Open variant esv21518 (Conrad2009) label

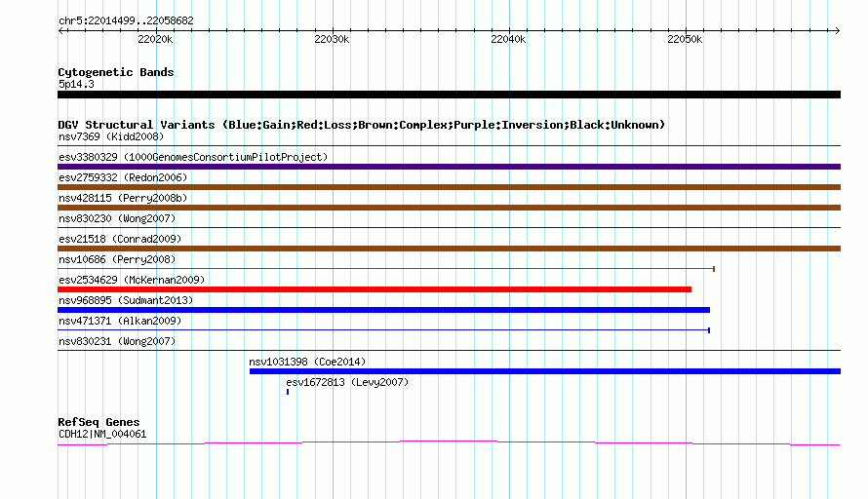pos(120,239)
